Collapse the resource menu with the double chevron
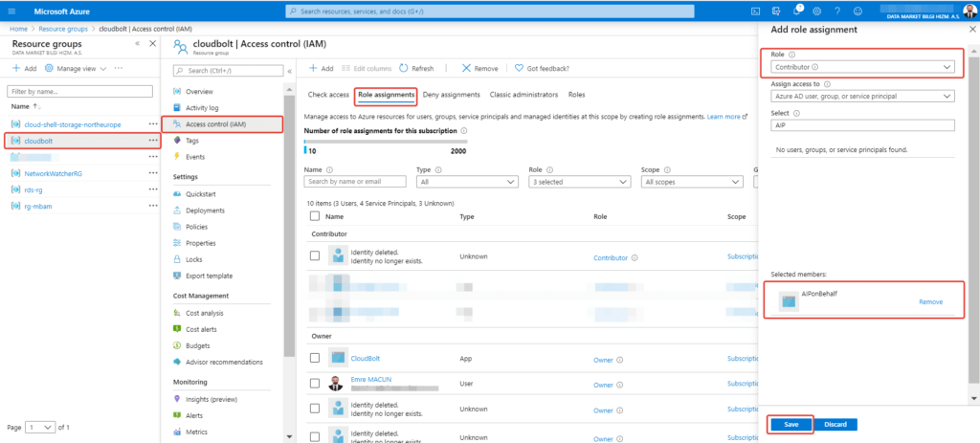The width and height of the screenshot is (980, 443). (x=290, y=71)
